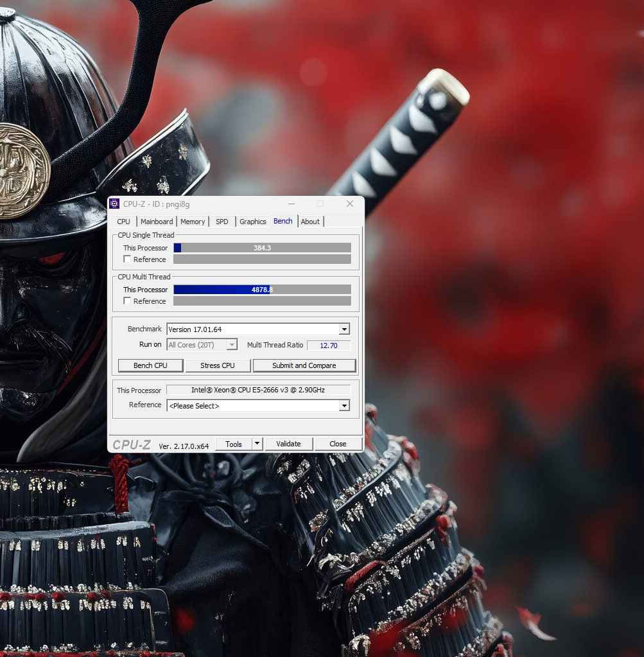Enable the Reference checkbox under CPU Single Thread
Screen dimensions: 644x657
126,259
